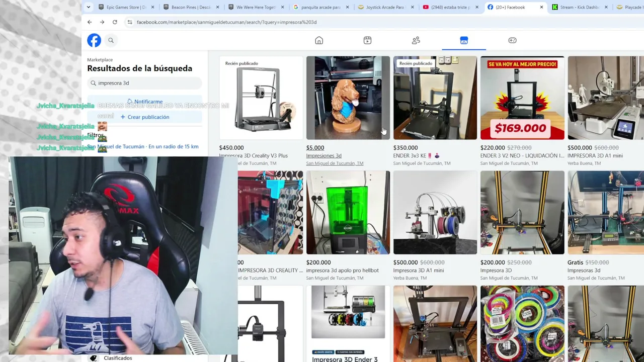Open the Gaming controller icon
Screen dimensions: 644x362
click(512, 40)
